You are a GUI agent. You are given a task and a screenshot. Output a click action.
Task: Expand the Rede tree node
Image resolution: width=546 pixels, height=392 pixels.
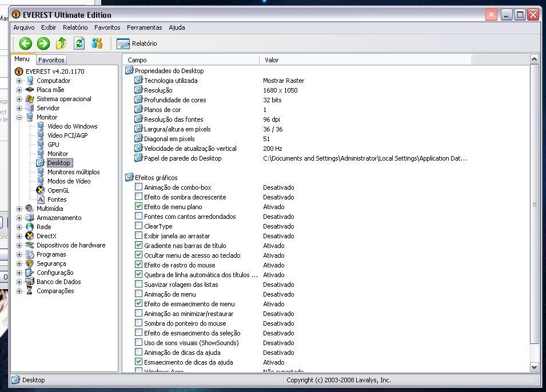pyautogui.click(x=19, y=227)
